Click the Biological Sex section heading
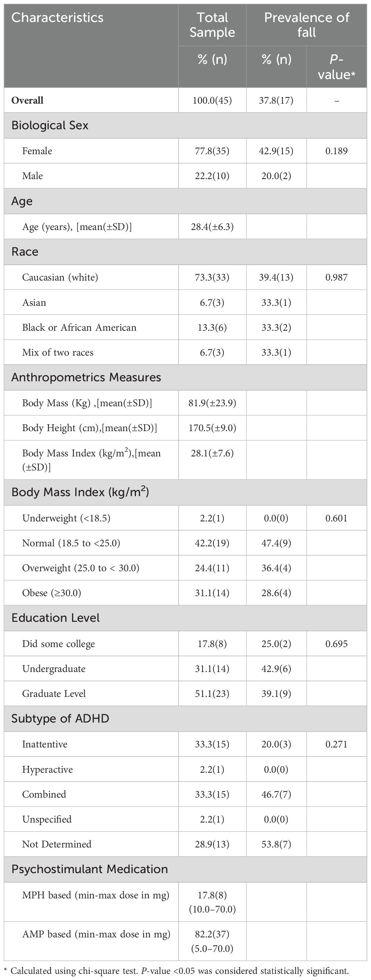The image size is (371, 980). [50, 125]
